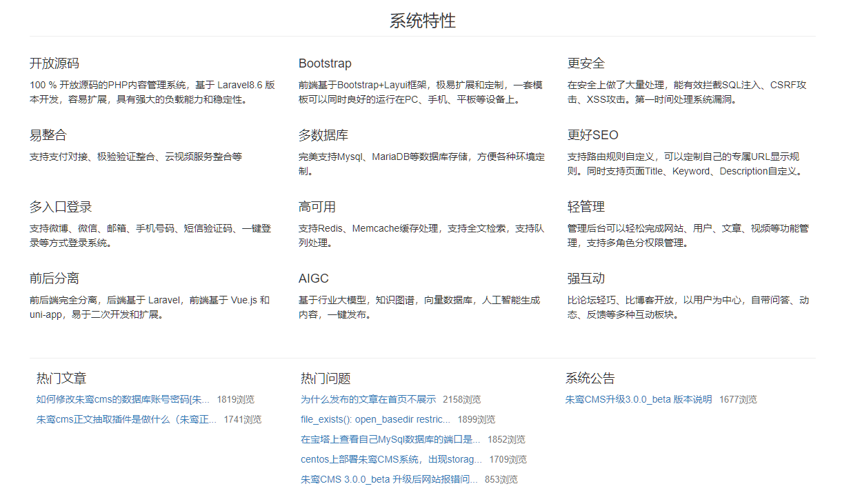Select the Bootstrap feature heading
851x504 pixels.
pyautogui.click(x=325, y=63)
